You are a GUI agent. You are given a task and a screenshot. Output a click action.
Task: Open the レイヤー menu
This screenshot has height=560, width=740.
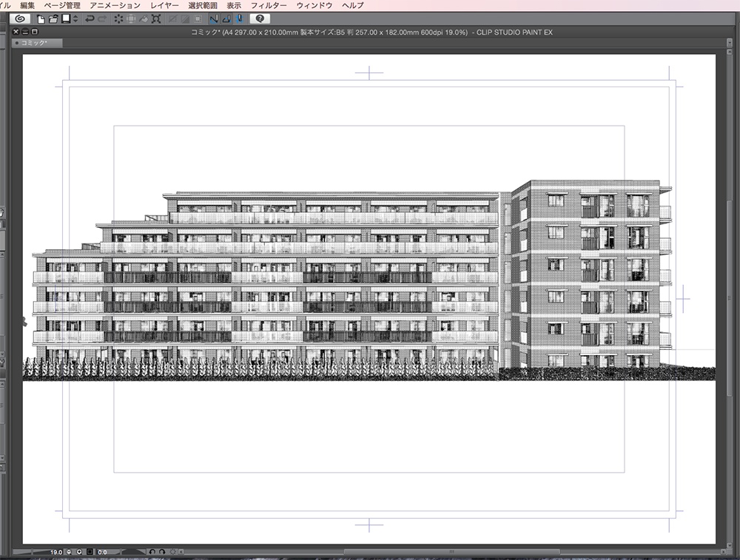[164, 5]
